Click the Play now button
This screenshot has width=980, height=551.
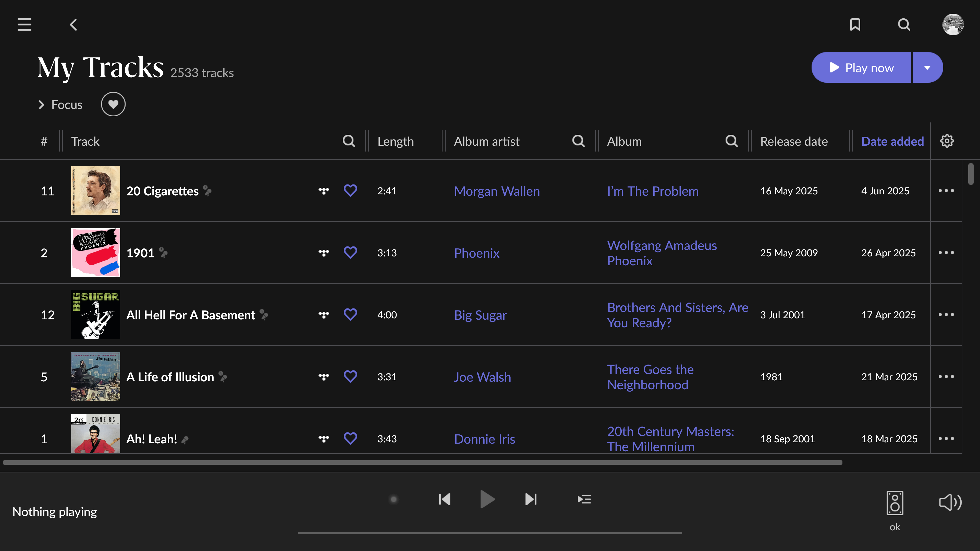tap(861, 67)
